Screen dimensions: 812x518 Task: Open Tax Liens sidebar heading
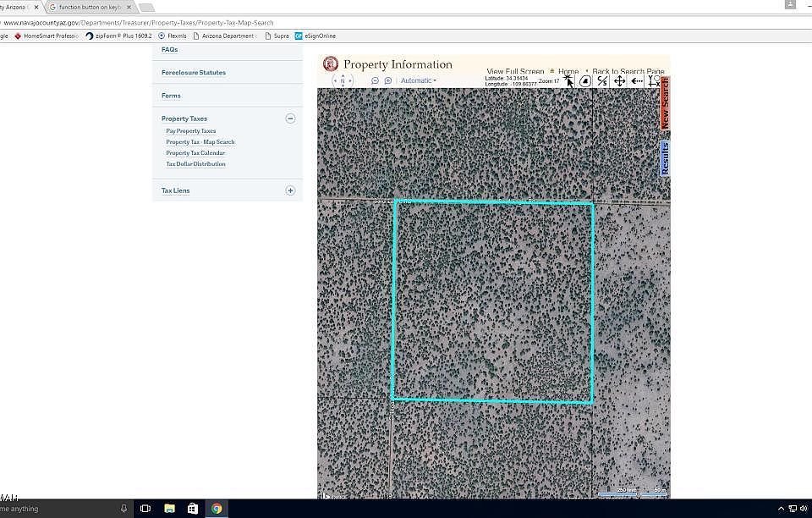point(175,190)
